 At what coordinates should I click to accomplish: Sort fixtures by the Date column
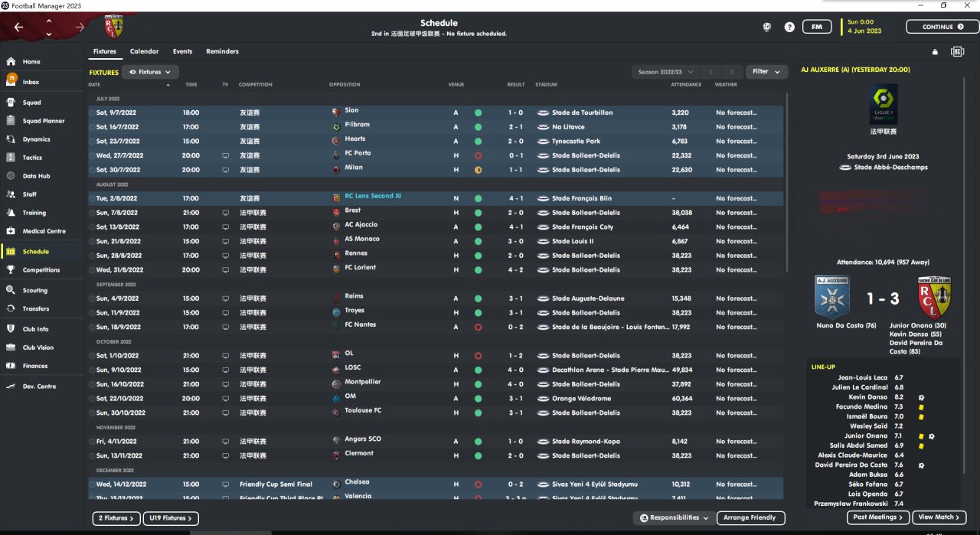click(94, 84)
